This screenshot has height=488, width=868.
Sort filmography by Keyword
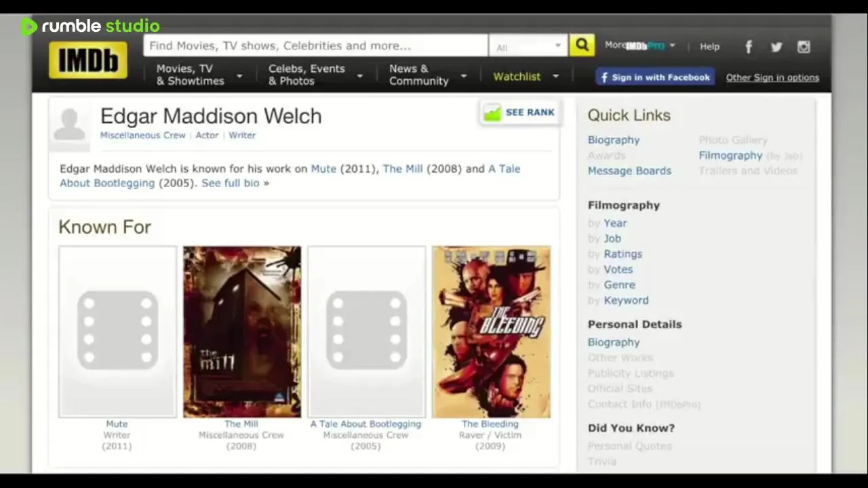[626, 300]
